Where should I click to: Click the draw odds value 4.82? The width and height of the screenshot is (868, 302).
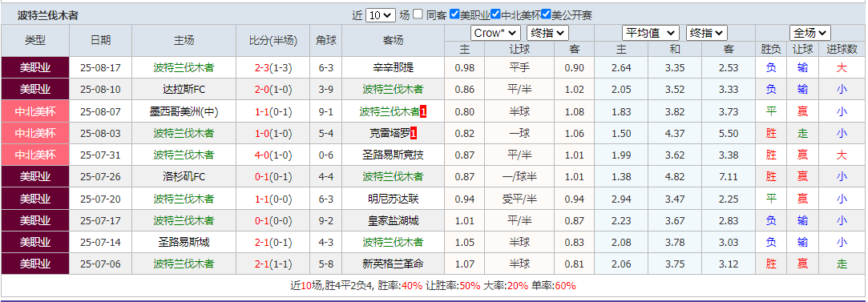coord(674,177)
